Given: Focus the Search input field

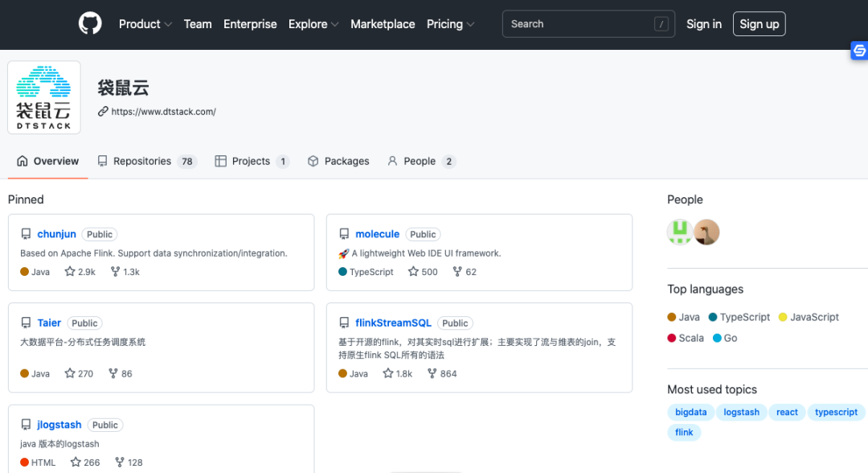Looking at the screenshot, I should pos(579,24).
